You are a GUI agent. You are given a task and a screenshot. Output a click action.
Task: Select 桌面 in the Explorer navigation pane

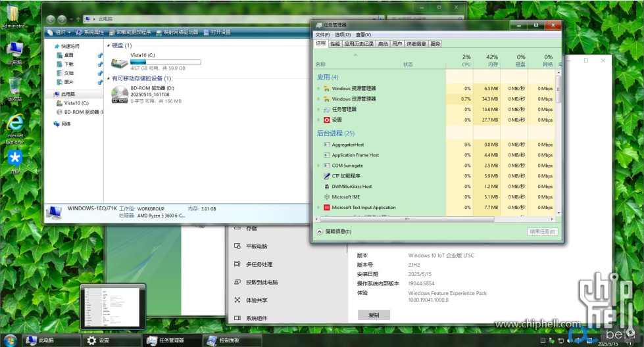68,55
